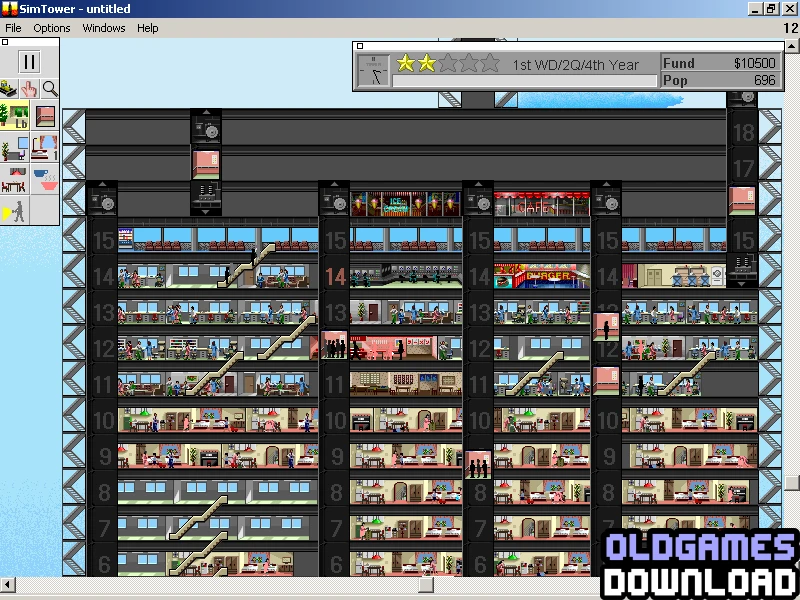Close the toolbox palette with its corner box
This screenshot has height=600, width=800.
click(x=5, y=42)
